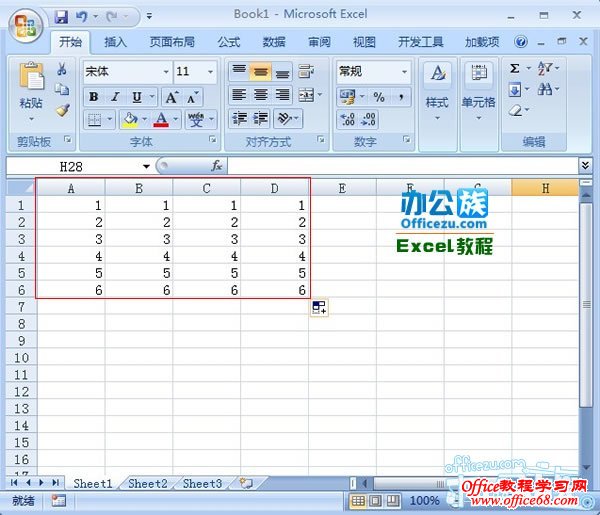Toggle macro recording in status bar

(59, 500)
